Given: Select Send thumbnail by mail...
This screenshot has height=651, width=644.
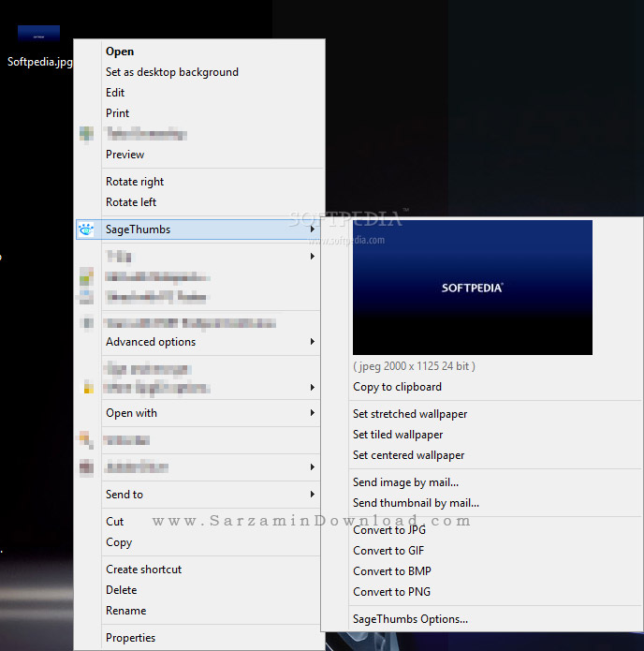Looking at the screenshot, I should tap(483, 503).
